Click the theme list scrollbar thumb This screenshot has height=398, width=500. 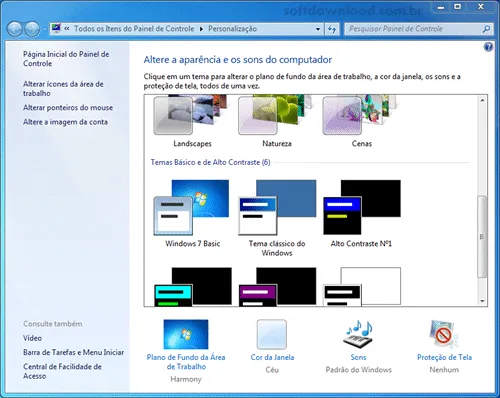coord(482,237)
